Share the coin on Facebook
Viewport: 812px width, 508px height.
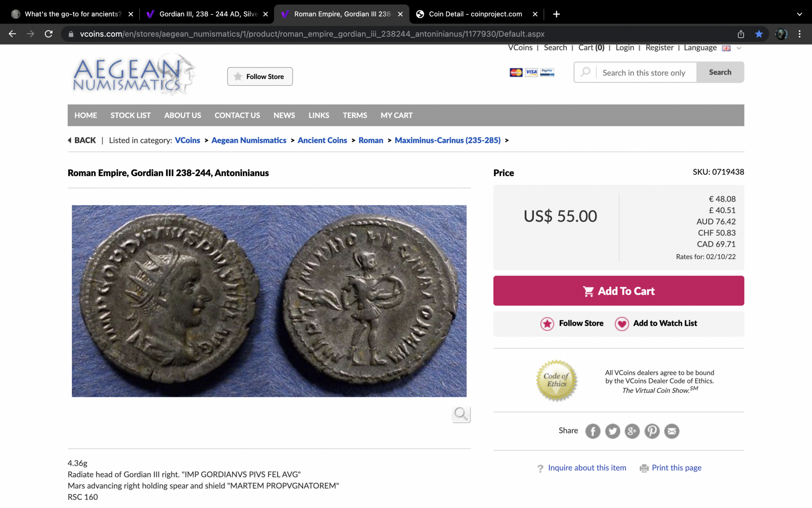(x=593, y=431)
